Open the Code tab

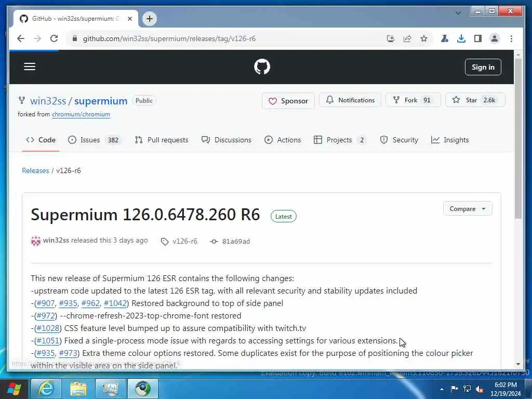tap(41, 140)
